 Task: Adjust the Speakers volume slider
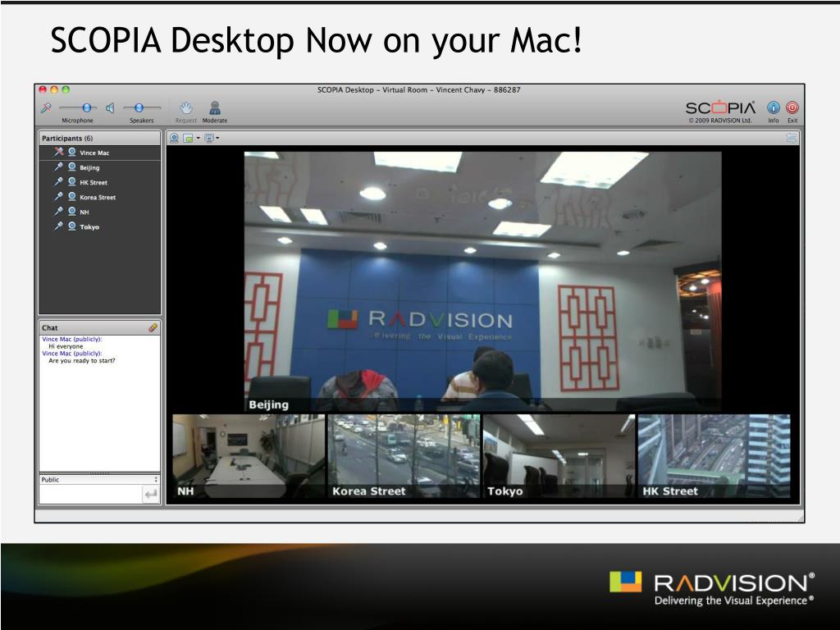tap(142, 108)
